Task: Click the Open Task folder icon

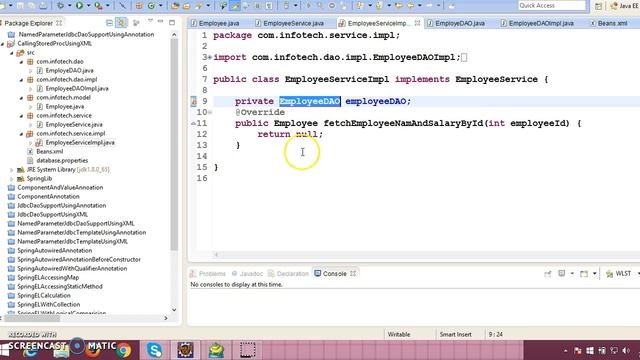Action: tap(187, 6)
